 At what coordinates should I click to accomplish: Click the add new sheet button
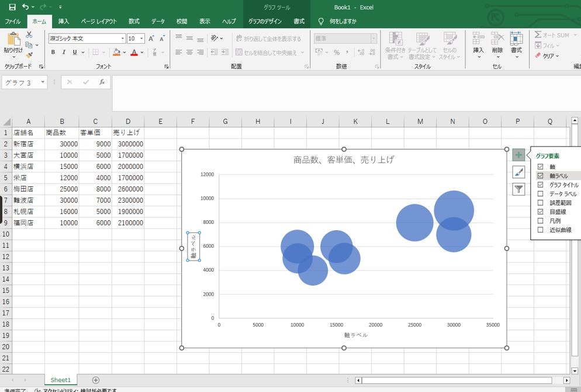(96, 380)
